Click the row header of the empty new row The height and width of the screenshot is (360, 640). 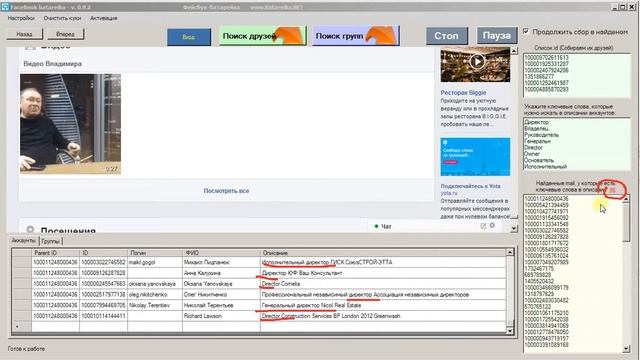point(21,327)
